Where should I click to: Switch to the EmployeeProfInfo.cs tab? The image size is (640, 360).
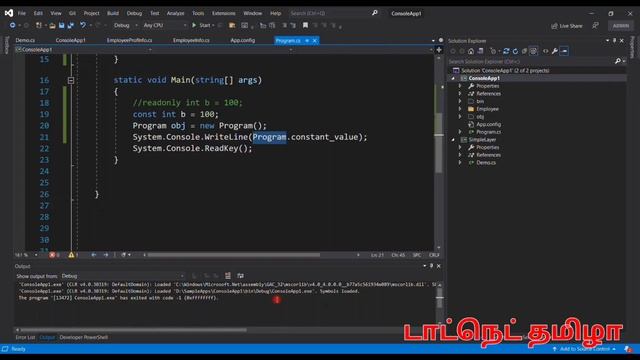(129, 40)
